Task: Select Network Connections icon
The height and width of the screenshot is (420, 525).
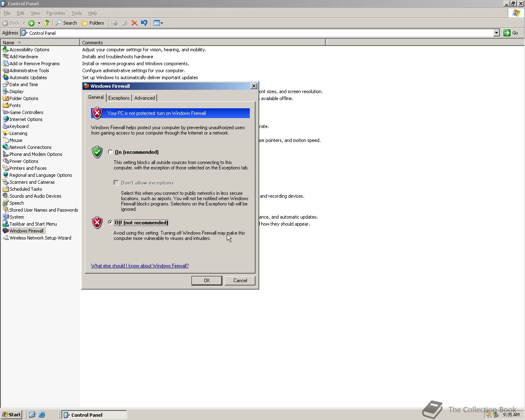Action: (6, 147)
